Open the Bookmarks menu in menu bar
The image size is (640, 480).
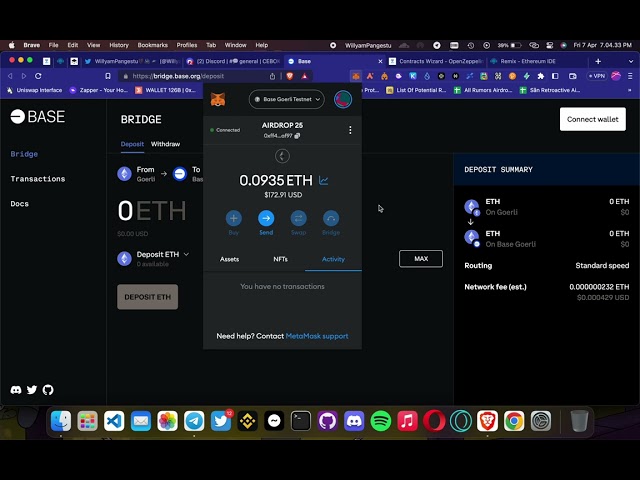[153, 45]
